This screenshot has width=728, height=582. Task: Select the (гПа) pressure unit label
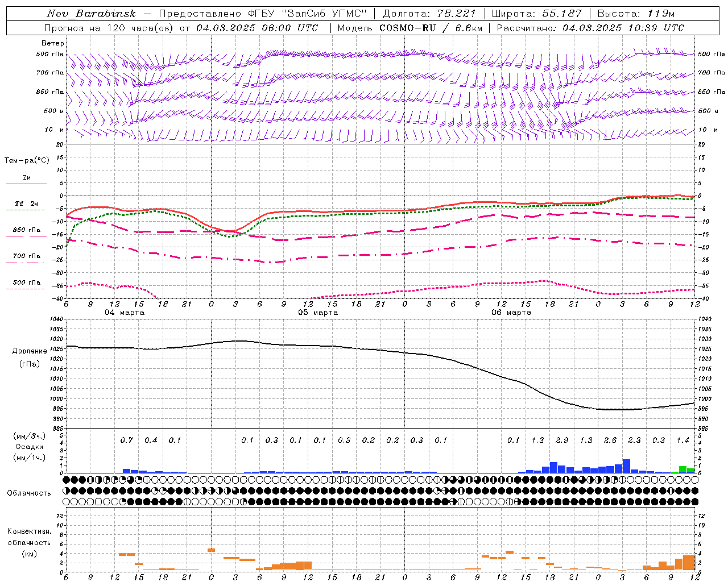(30, 364)
